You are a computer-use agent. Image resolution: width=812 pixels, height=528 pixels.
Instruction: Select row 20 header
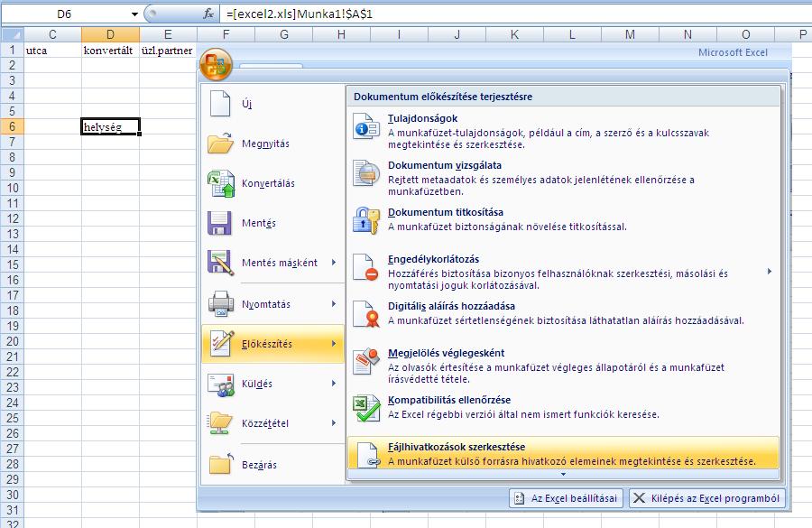point(13,341)
